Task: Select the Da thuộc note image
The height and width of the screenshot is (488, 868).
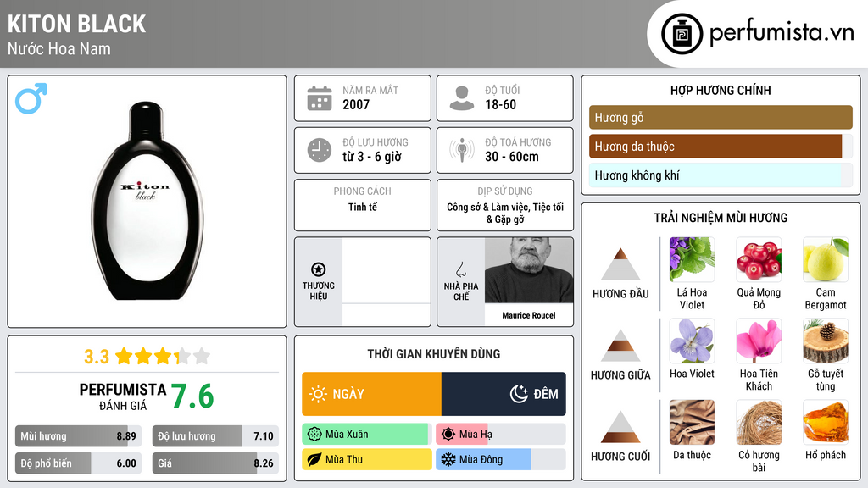Action: 692,422
